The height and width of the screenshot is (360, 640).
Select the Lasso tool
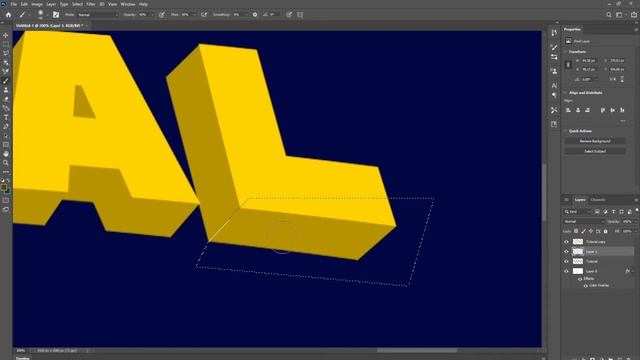[x=6, y=53]
